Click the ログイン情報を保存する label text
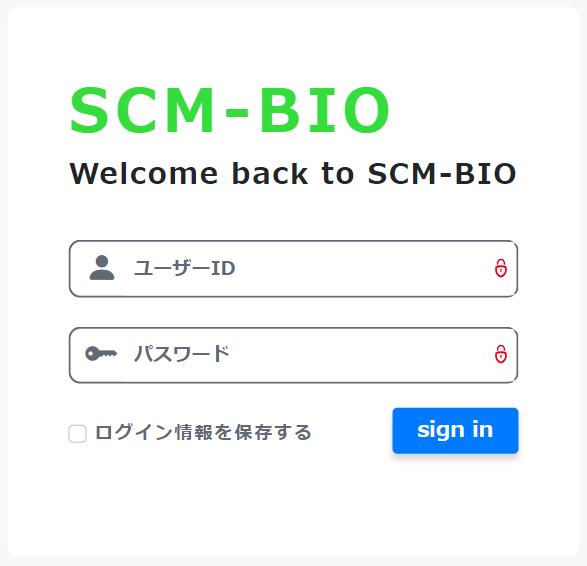 (x=203, y=432)
